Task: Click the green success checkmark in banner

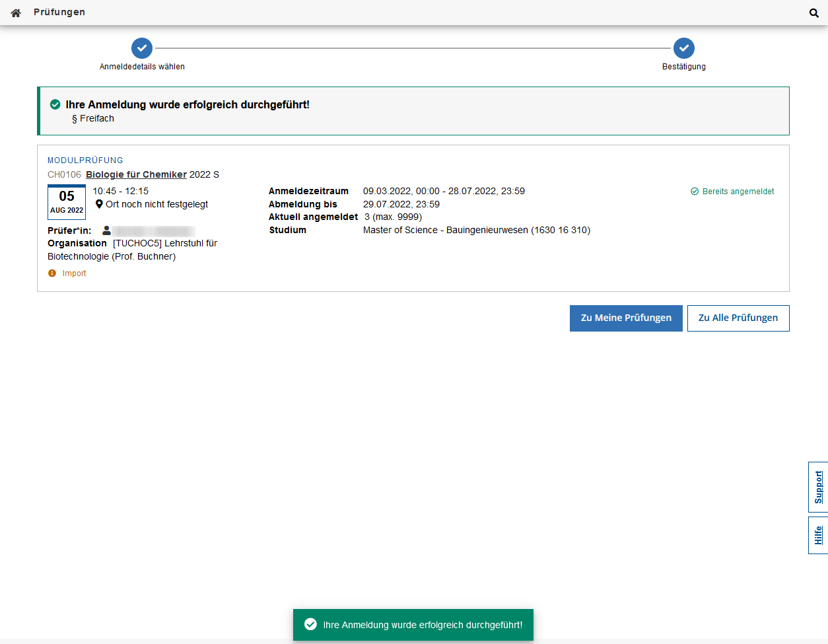Action: [x=55, y=104]
